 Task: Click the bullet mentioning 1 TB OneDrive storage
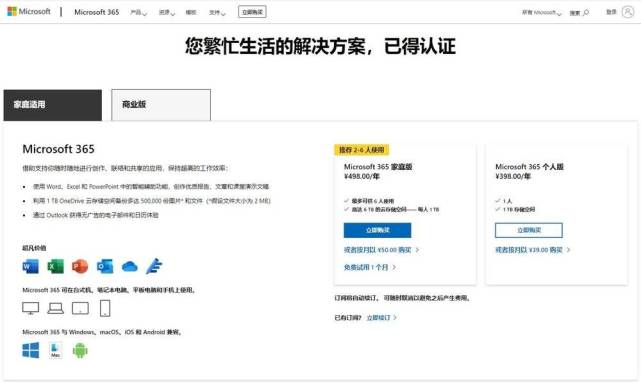tap(152, 201)
